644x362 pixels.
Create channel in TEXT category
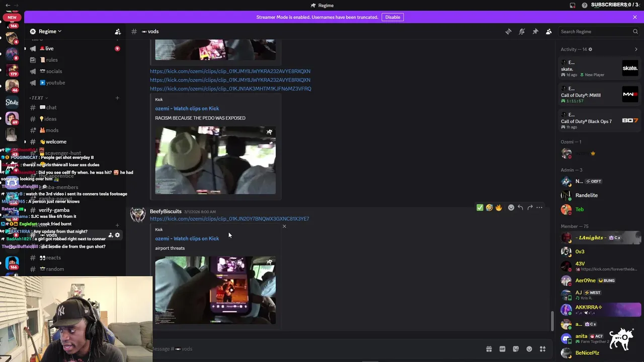point(117,98)
